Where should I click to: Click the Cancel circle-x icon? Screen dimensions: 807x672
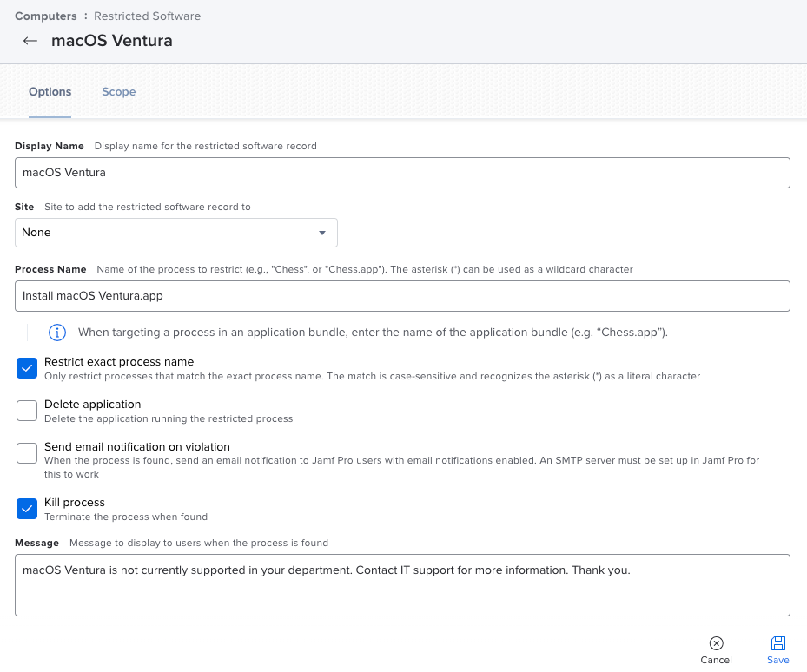click(x=716, y=643)
